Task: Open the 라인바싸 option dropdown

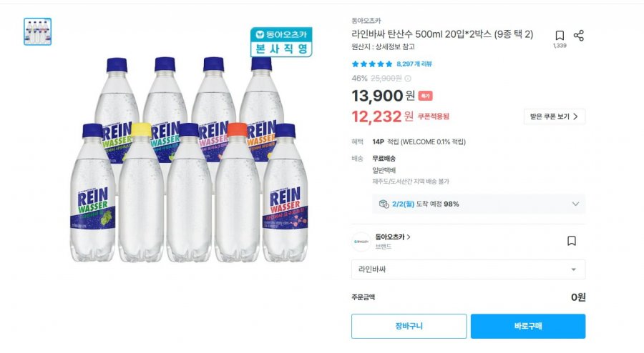Action: (x=468, y=269)
